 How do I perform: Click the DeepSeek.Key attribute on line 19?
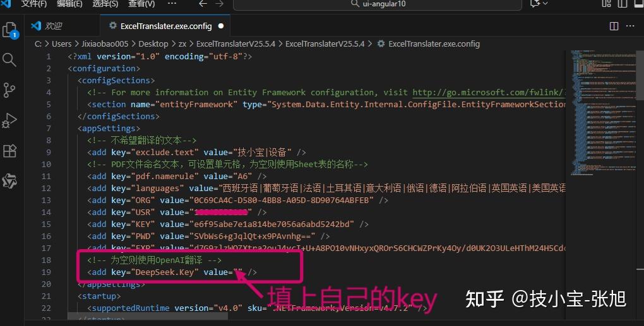(x=165, y=272)
